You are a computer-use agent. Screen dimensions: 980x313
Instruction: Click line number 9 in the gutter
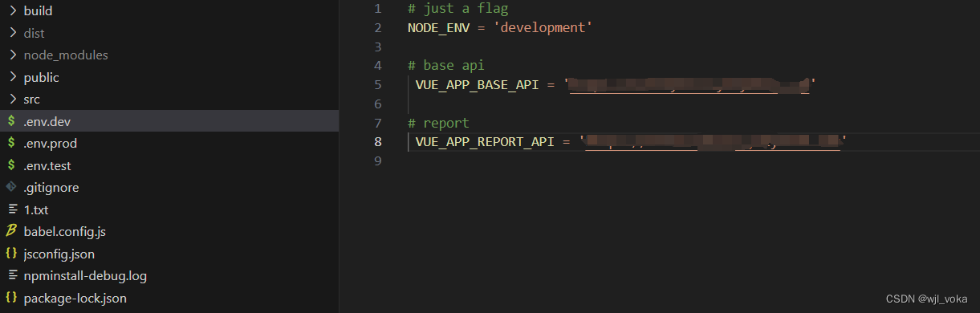(378, 161)
